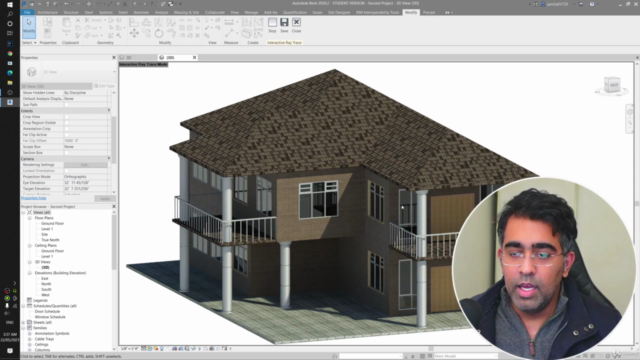This screenshot has width=640, height=360.
Task: Click the Cut geometry tool
Action: pyautogui.click(x=94, y=28)
